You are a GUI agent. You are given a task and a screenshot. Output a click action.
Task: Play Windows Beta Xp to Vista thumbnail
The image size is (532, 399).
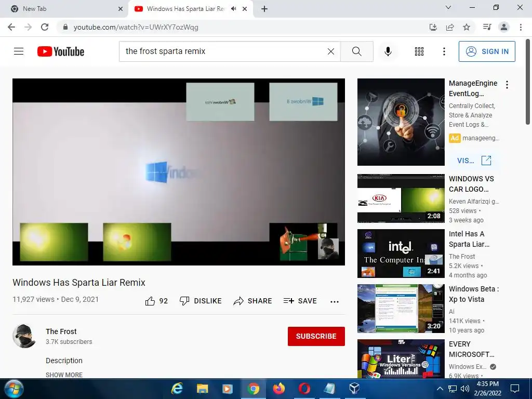click(401, 309)
